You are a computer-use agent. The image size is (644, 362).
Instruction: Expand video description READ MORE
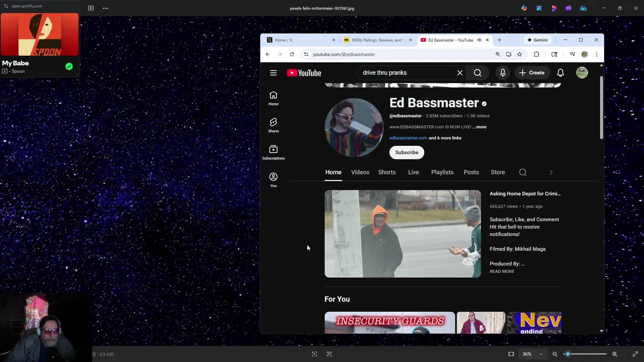pos(502,271)
